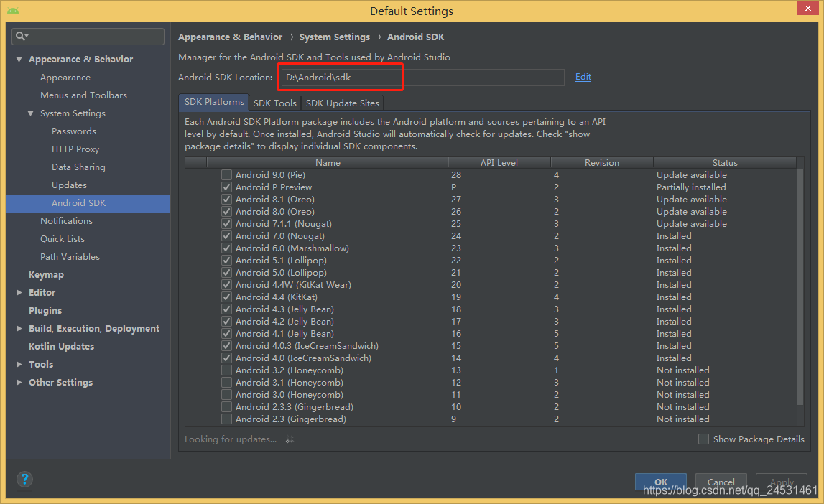Uncheck Android 5.0 (Lollipop) checkbox

[226, 273]
